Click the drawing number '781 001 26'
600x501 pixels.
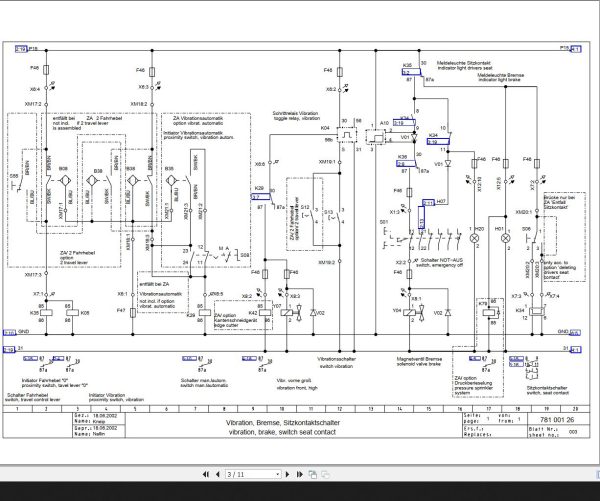pos(557,419)
